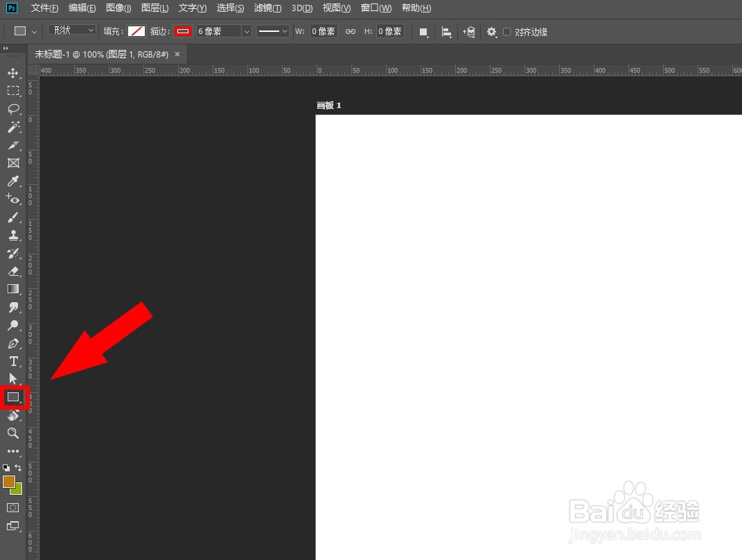The image size is (742, 560).
Task: Swap foreground and background colors
Action: 18,468
